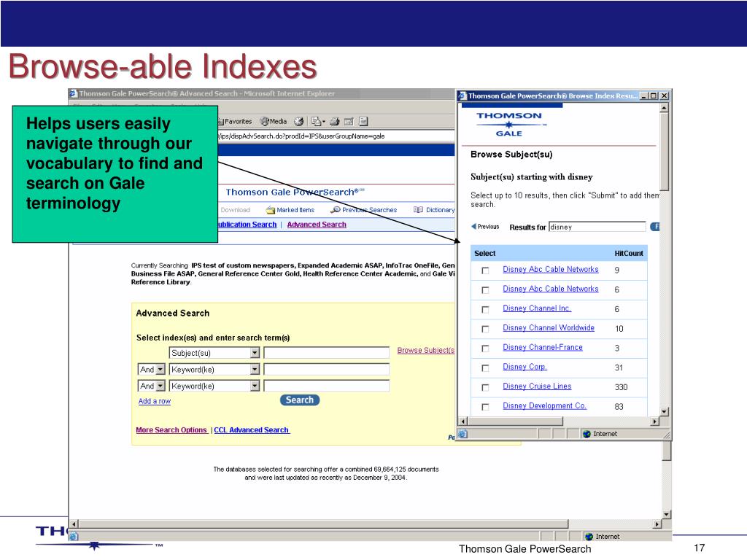This screenshot has width=747, height=560.
Task: Click popup horizontal scrollbar left arrow
Action: click(x=462, y=421)
